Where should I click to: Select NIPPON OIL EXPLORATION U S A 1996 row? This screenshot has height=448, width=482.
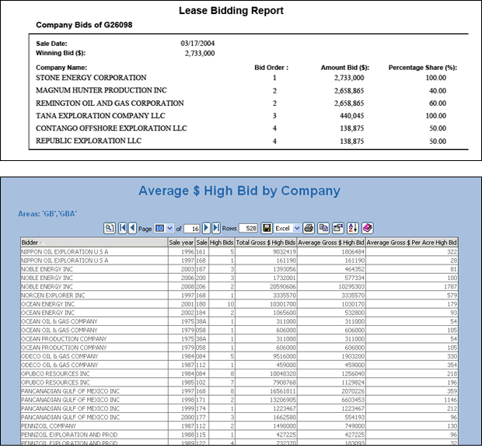click(x=239, y=251)
